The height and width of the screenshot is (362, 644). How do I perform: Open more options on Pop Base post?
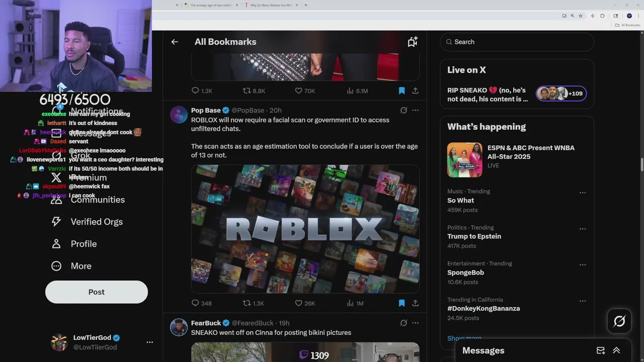(415, 110)
